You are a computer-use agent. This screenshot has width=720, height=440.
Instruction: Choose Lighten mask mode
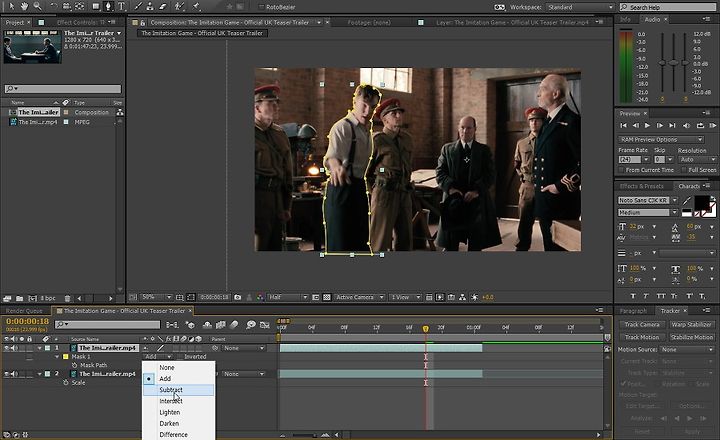coord(178,412)
